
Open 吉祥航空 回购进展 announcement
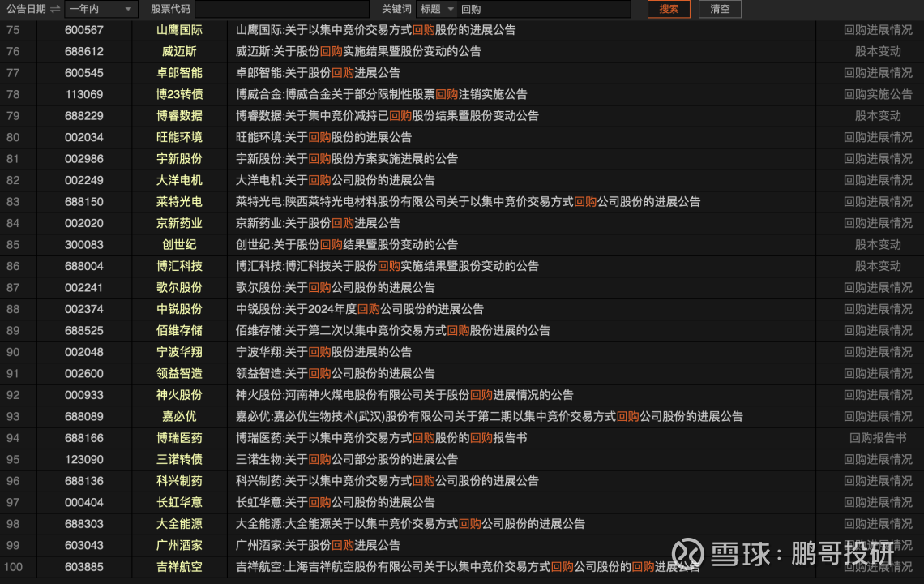pos(468,567)
